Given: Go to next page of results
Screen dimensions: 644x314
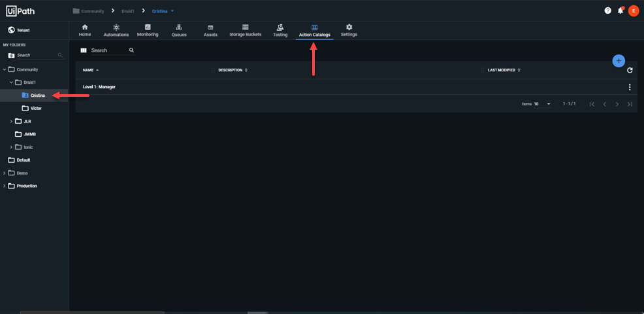Looking at the screenshot, I should pos(617,104).
